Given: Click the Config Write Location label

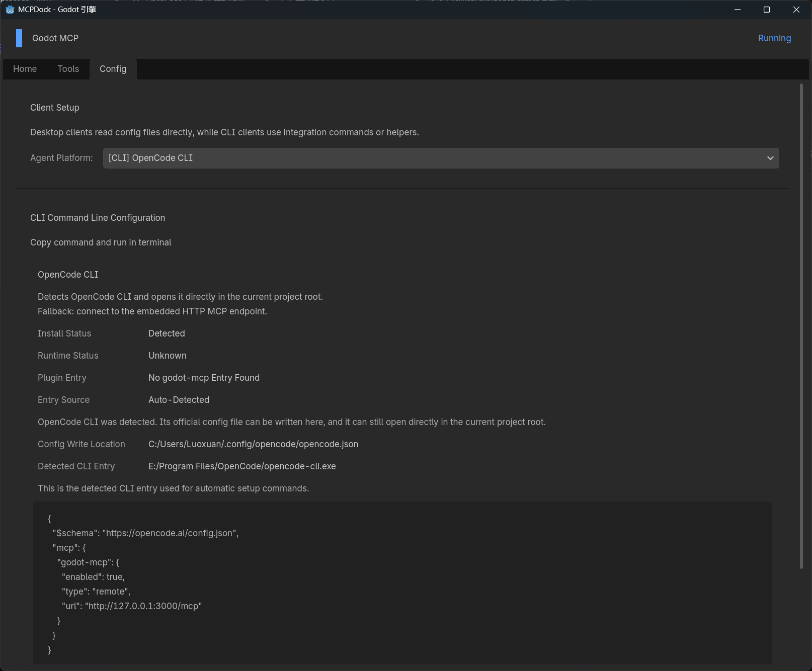Looking at the screenshot, I should pyautogui.click(x=82, y=444).
